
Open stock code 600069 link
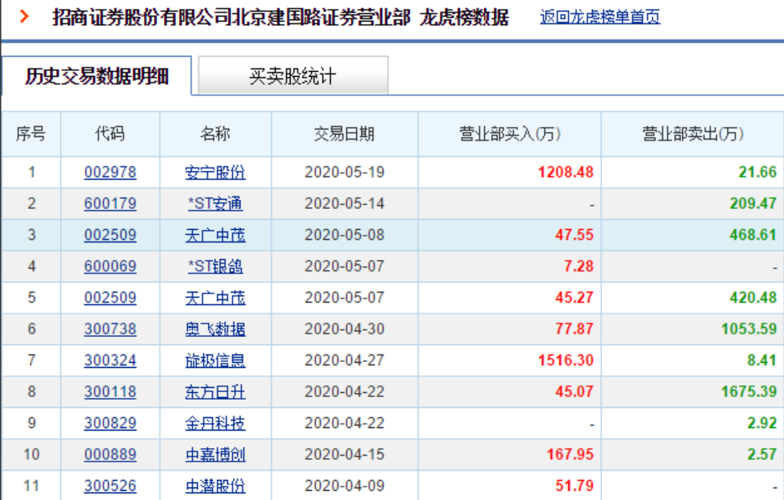[x=110, y=266]
